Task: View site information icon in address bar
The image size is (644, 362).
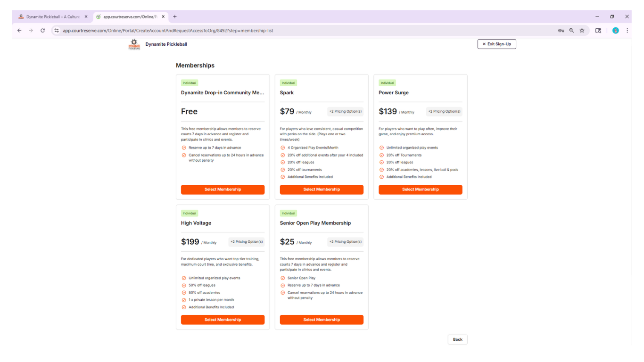Action: (x=57, y=31)
